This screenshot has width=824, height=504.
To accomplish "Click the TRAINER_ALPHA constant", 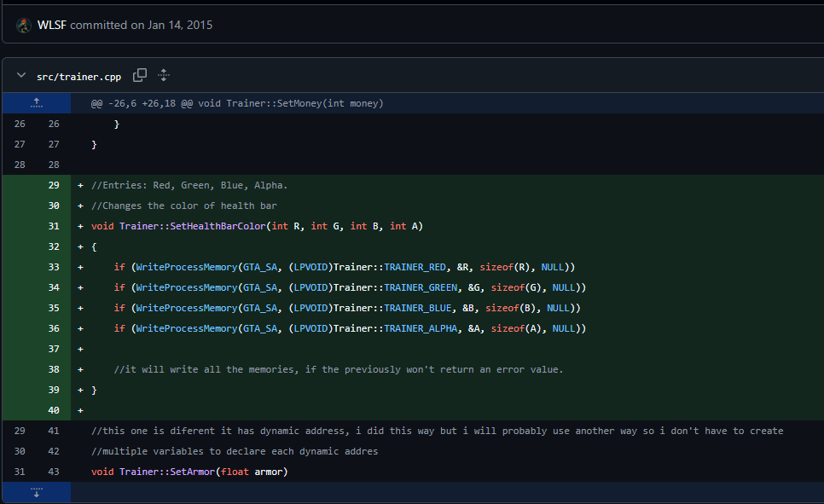I will click(x=421, y=328).
